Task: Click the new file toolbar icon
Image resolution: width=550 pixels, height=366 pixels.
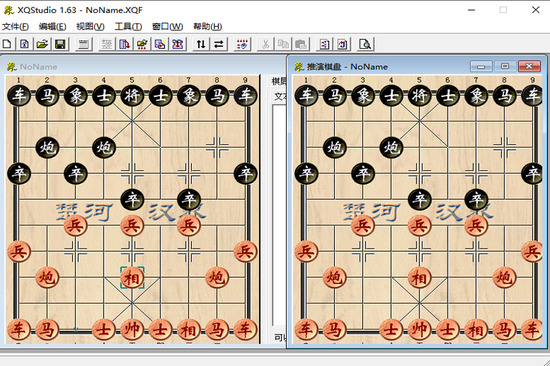Action: [x=7, y=44]
